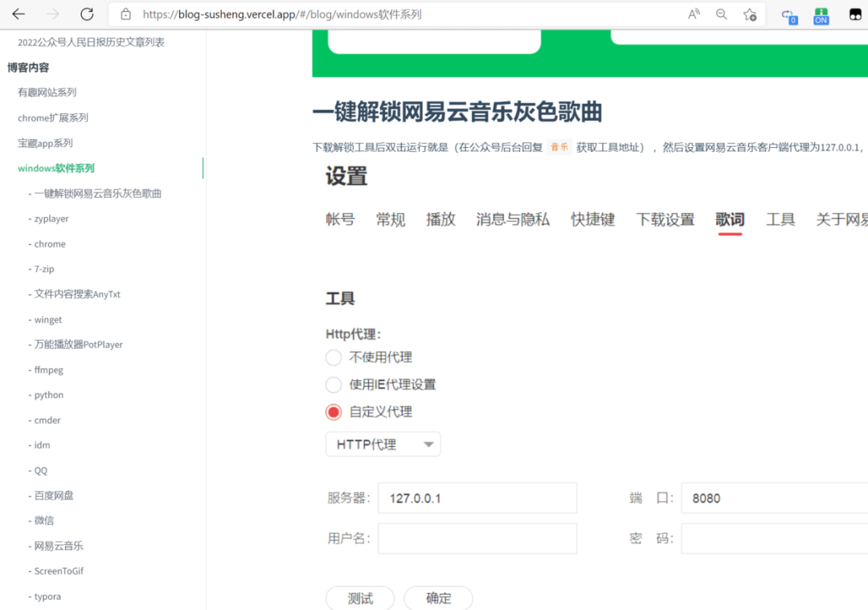868x610 pixels.
Task: Open the HTTP代理 type dropdown
Action: [383, 444]
